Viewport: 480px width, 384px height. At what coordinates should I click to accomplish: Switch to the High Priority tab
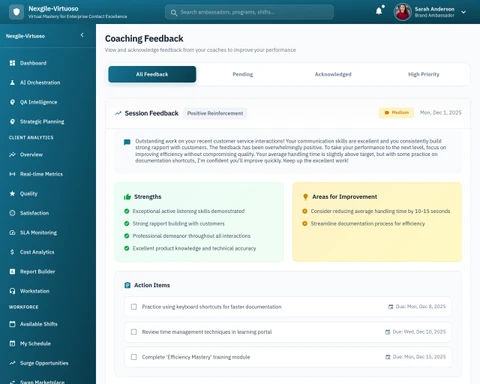[x=424, y=74]
